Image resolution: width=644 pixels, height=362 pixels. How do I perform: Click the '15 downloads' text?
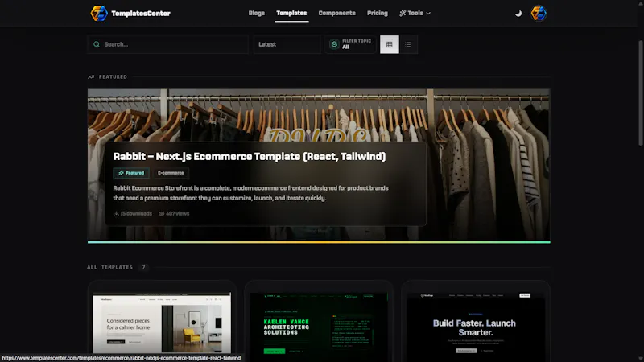coord(136,213)
